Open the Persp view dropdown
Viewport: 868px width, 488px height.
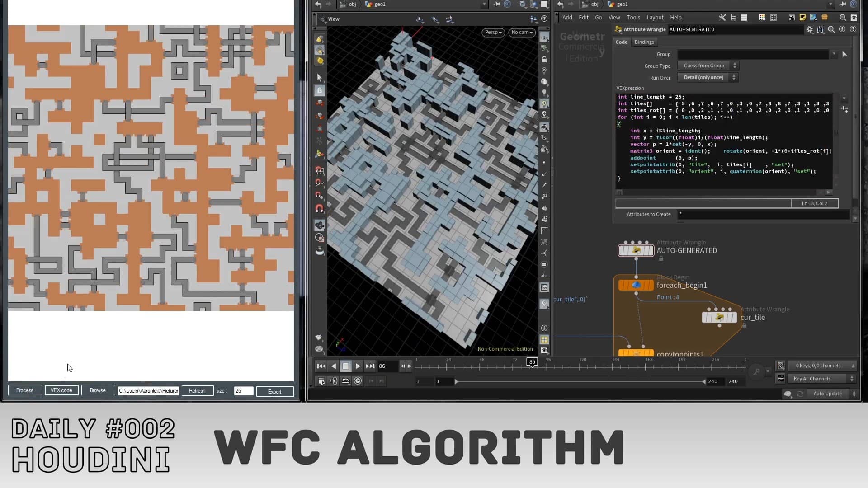493,33
